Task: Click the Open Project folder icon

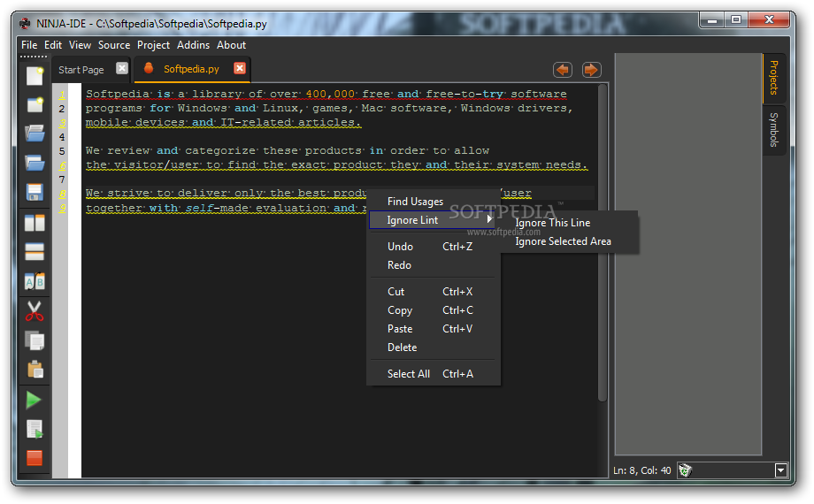Action: (x=35, y=163)
